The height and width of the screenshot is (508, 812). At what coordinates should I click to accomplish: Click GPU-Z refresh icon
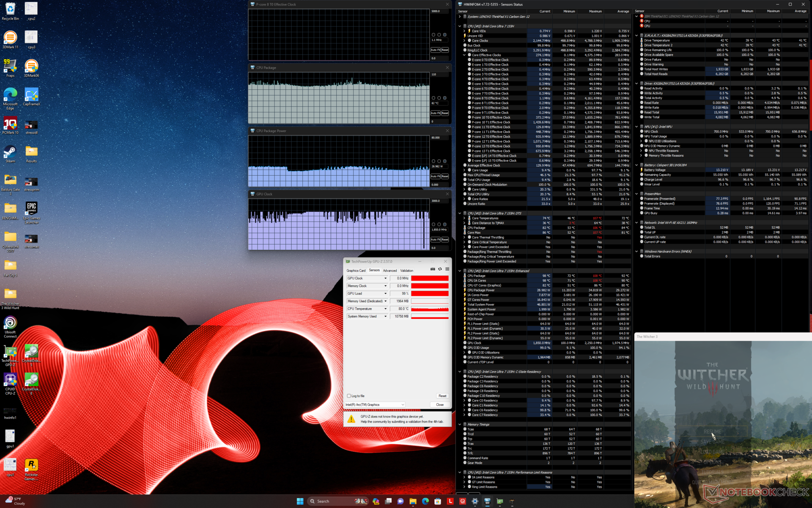[440, 269]
